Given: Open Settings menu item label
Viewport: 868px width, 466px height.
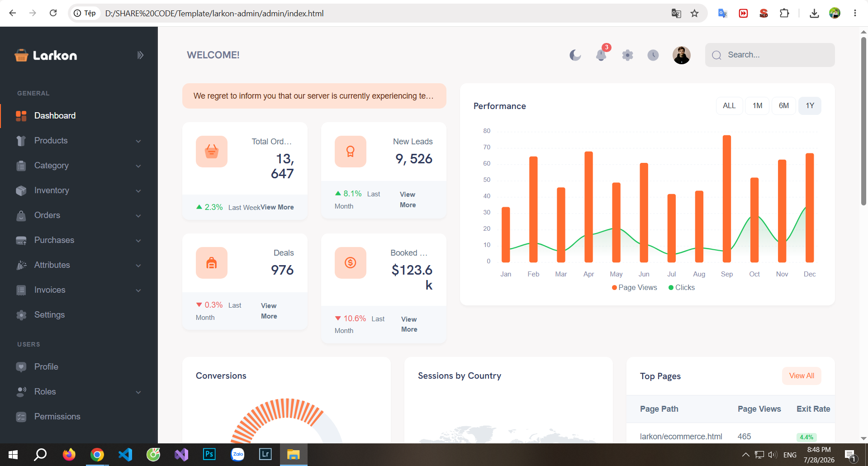Looking at the screenshot, I should point(49,315).
